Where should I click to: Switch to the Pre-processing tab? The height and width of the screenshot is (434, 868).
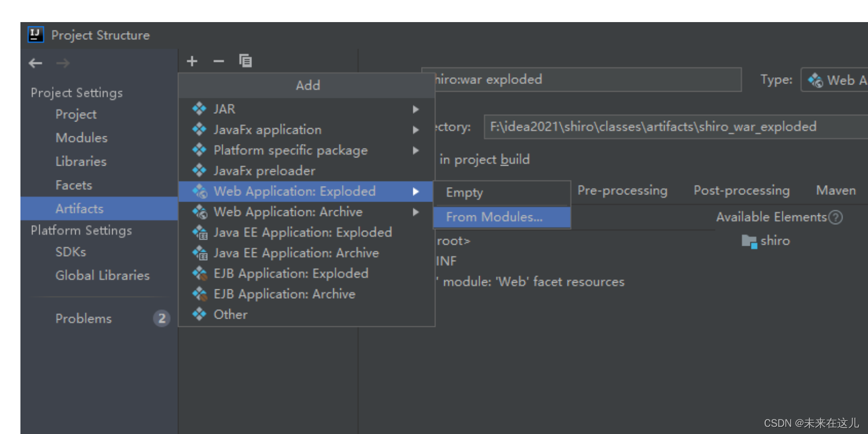pyautogui.click(x=622, y=190)
